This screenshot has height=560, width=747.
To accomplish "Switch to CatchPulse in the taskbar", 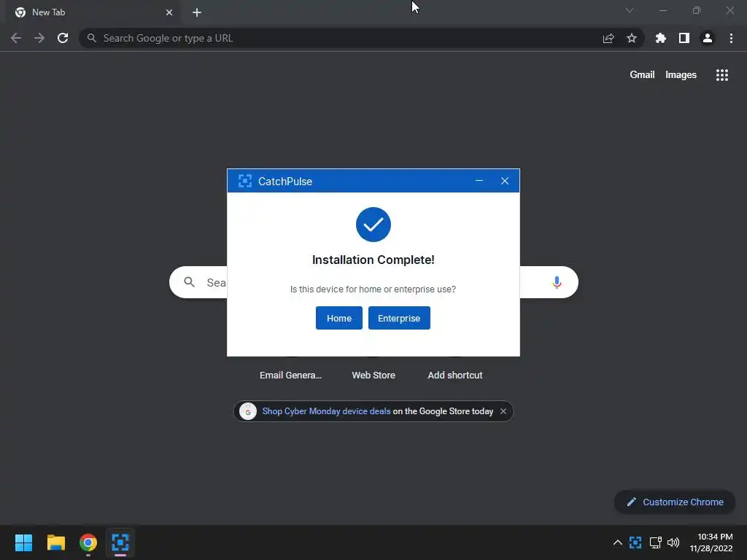I will coord(120,542).
